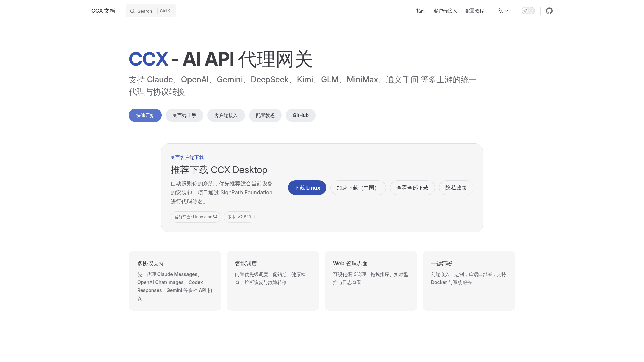Click 查看全部下载 button

click(413, 188)
